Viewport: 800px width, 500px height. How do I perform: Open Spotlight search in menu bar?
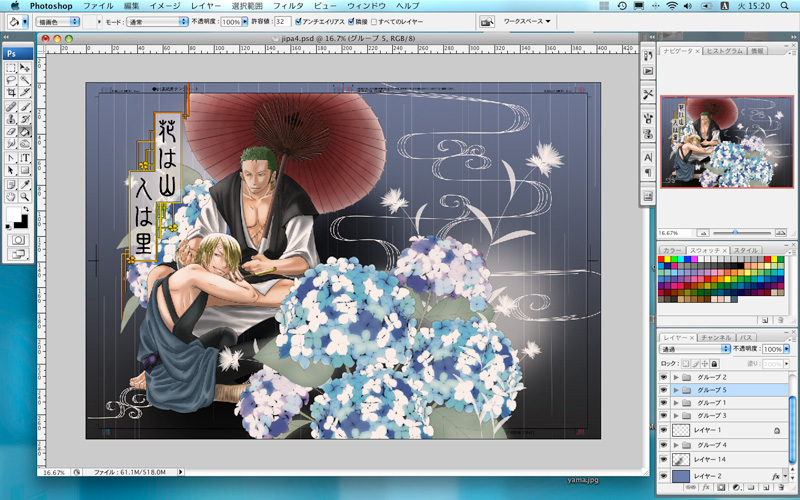pyautogui.click(x=784, y=6)
